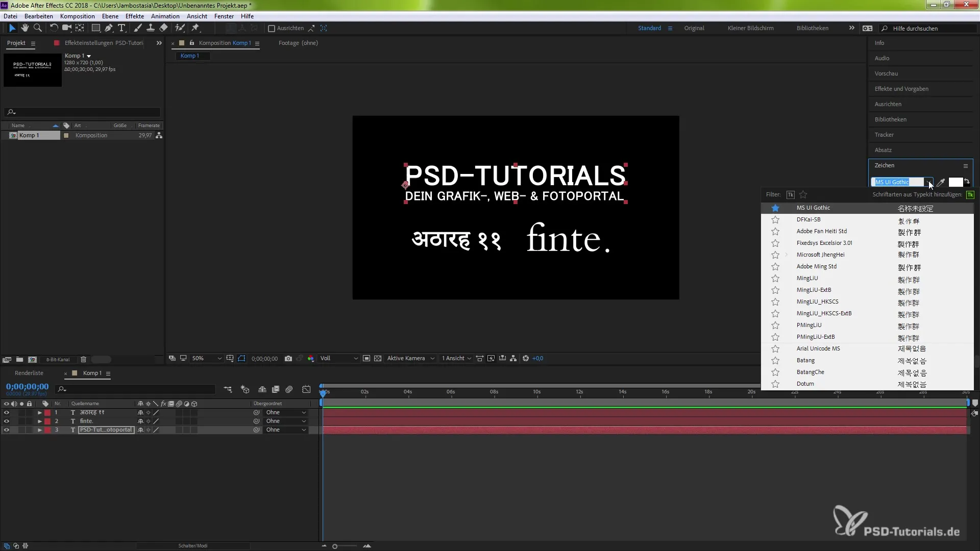Image resolution: width=980 pixels, height=551 pixels.
Task: Select the Rectangle shape tool
Action: point(96,28)
